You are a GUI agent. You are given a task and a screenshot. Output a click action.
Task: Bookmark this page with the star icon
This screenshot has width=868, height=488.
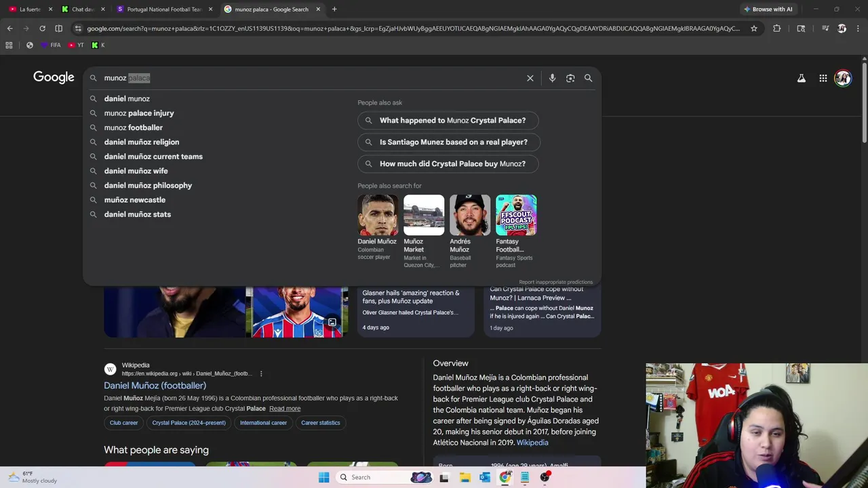[753, 28]
